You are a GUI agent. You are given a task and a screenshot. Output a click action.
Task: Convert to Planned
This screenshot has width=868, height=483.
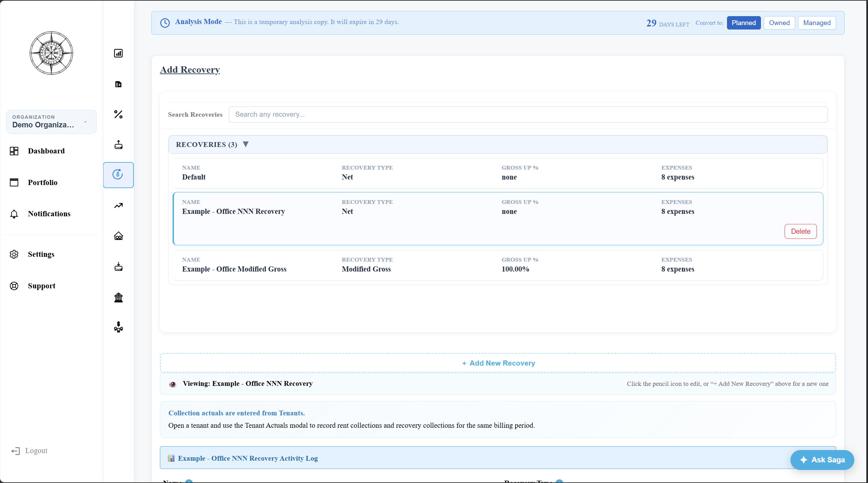(x=744, y=23)
